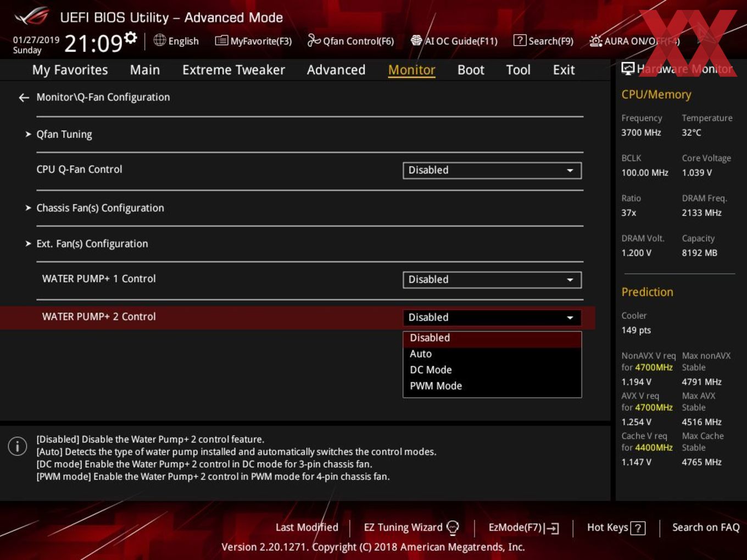747x560 pixels.
Task: Click the 21:09 clock display
Action: [x=93, y=43]
